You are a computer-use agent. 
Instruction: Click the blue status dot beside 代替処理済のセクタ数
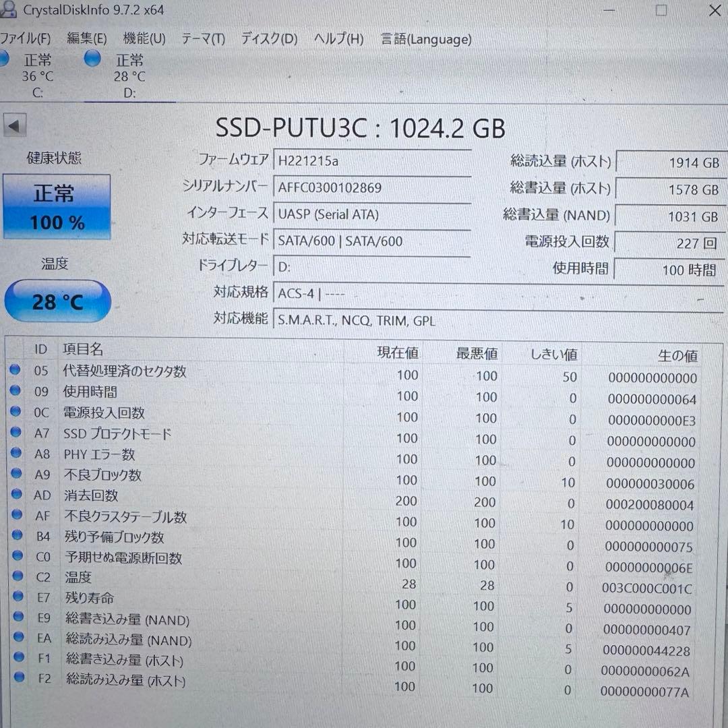pos(16,369)
